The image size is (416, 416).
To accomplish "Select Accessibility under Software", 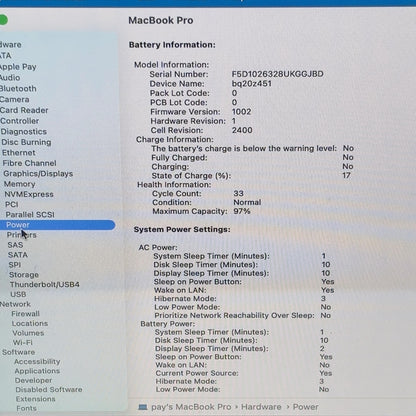I will coord(37,361).
